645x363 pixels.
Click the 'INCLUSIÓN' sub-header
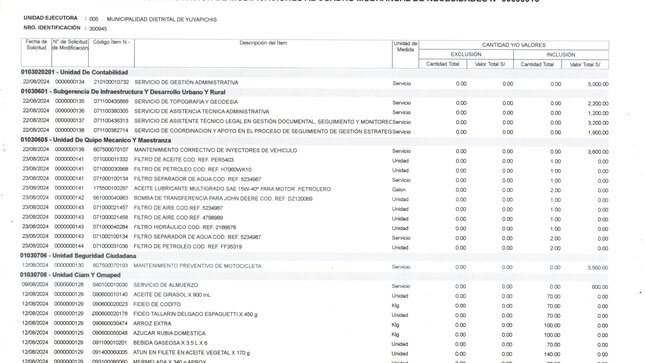[x=561, y=55]
